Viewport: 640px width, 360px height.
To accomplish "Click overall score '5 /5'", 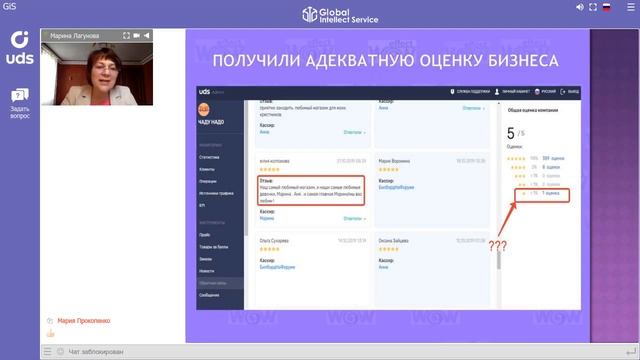I will click(515, 133).
